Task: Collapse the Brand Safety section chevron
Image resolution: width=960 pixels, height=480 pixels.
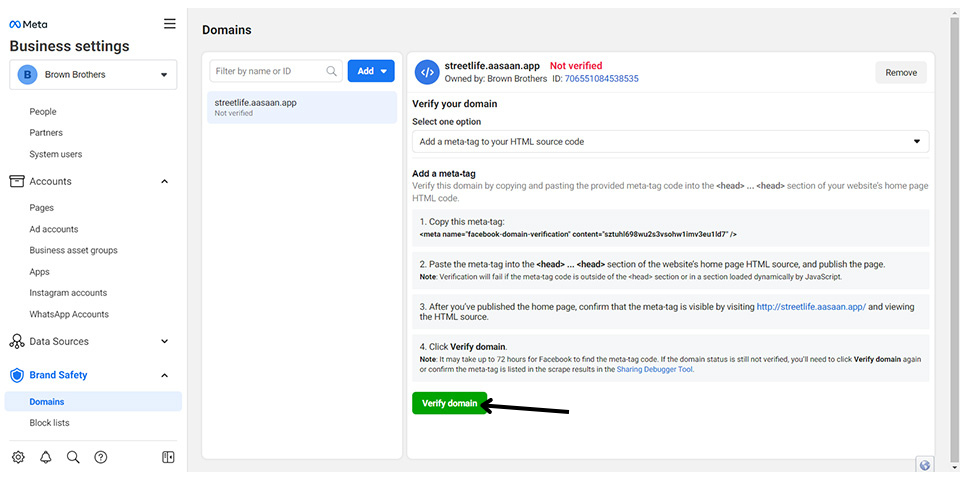Action: click(x=164, y=375)
